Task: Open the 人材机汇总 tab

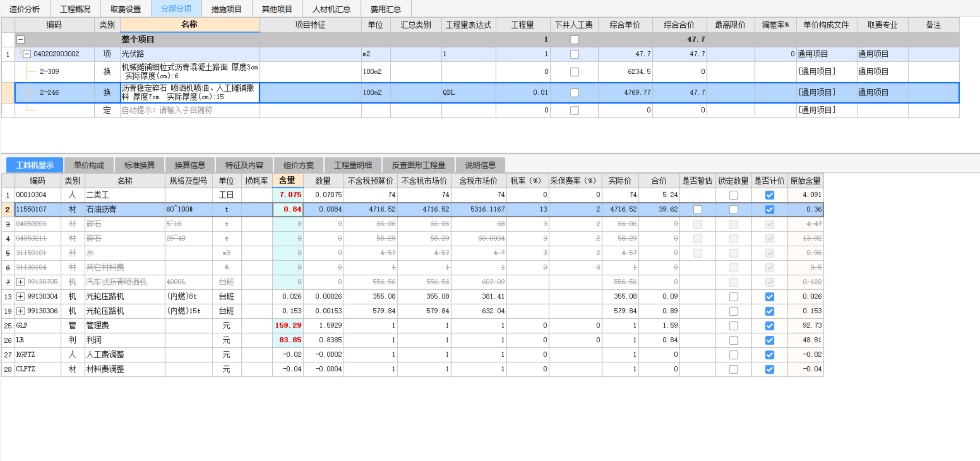Action: click(x=331, y=9)
